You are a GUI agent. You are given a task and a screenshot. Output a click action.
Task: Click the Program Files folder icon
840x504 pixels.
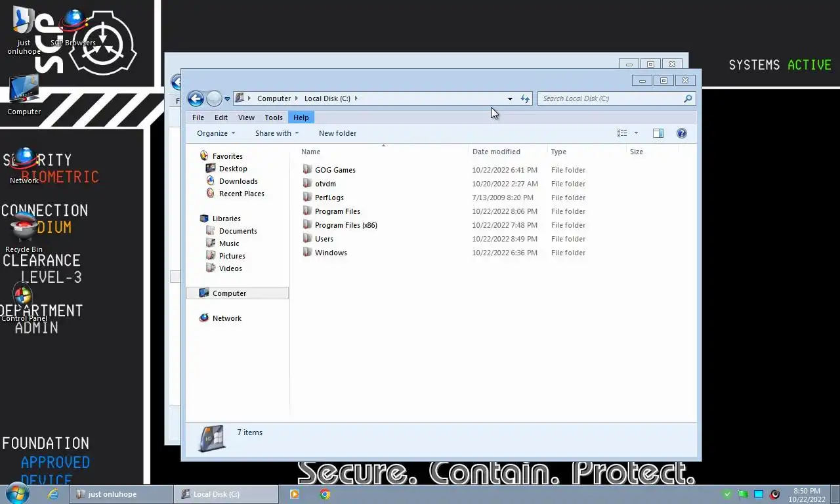307,211
